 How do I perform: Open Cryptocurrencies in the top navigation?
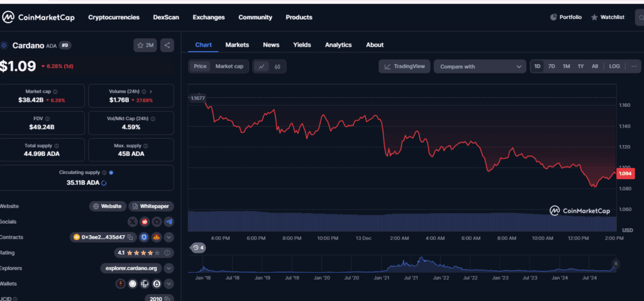[114, 17]
